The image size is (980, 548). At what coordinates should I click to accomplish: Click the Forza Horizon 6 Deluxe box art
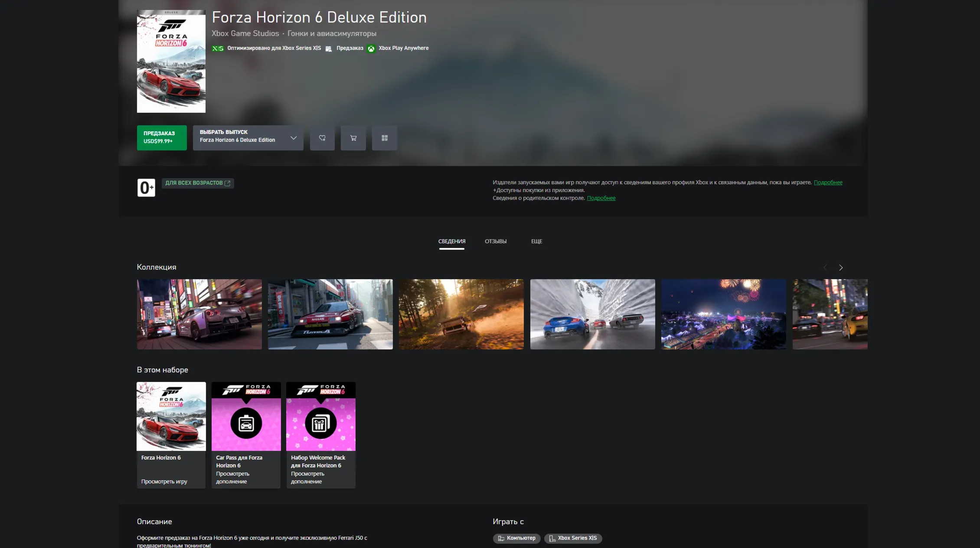[171, 61]
